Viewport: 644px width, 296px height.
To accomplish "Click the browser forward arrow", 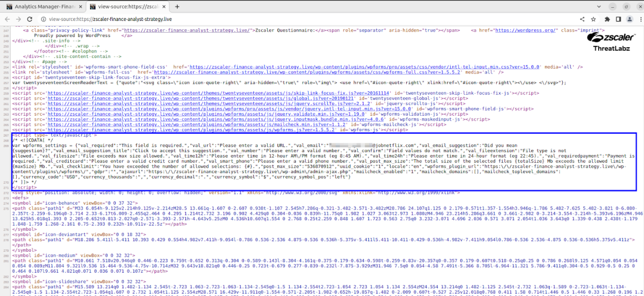I will tap(18, 19).
